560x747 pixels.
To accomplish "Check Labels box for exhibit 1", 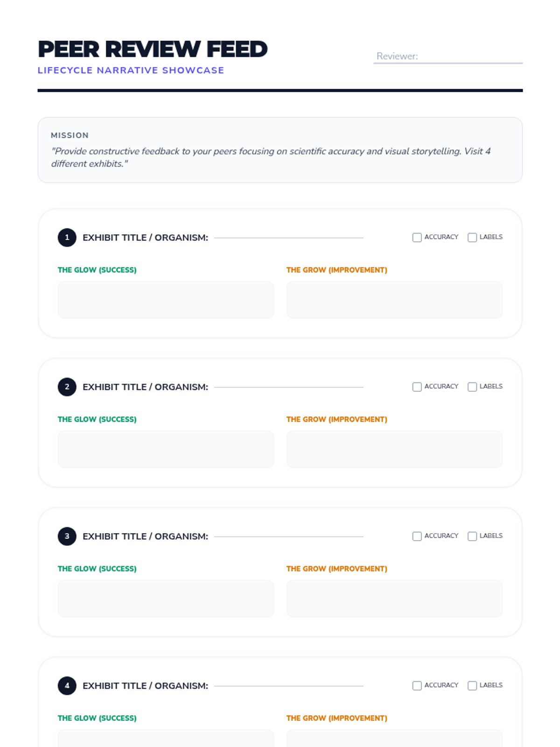I will pyautogui.click(x=472, y=238).
